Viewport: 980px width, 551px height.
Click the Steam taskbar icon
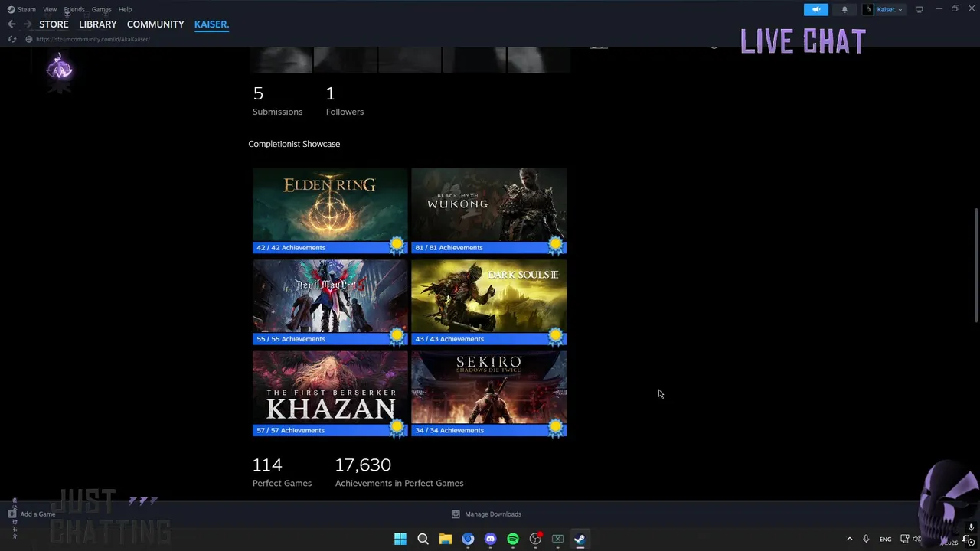coord(580,539)
